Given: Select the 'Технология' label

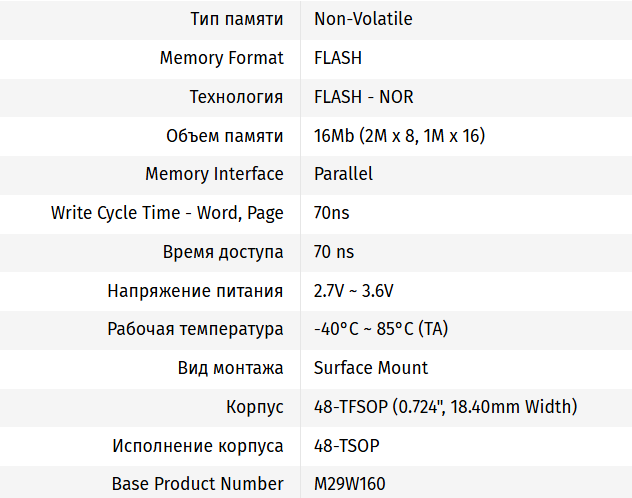Looking at the screenshot, I should [x=237, y=97].
